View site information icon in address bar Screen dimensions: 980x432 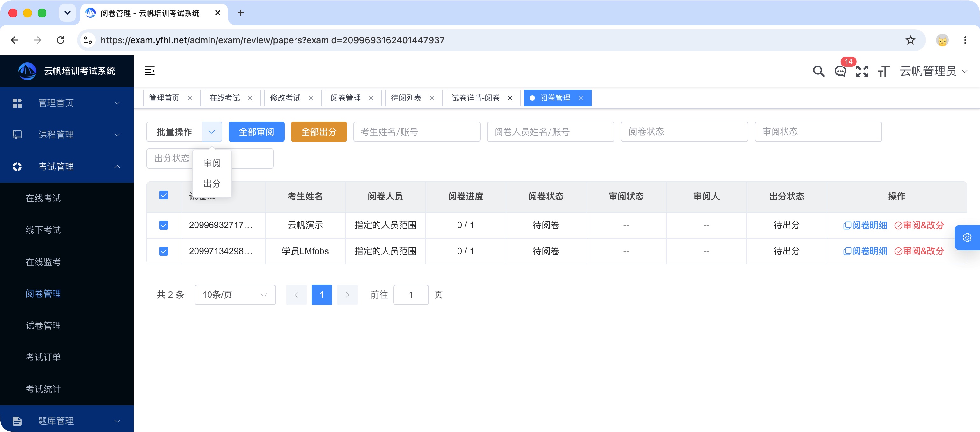(88, 40)
